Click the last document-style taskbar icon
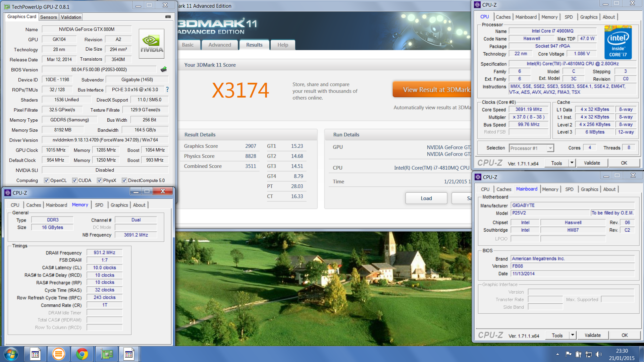 click(129, 354)
